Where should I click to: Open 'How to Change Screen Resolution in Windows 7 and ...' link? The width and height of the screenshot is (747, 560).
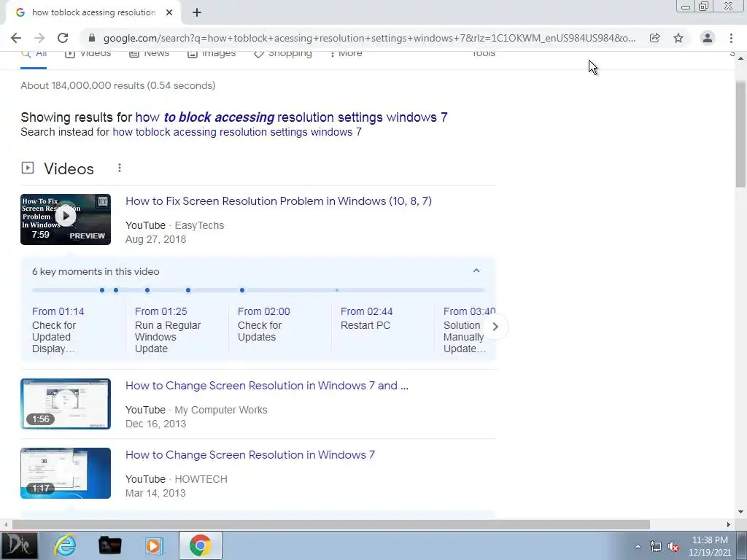coord(267,385)
